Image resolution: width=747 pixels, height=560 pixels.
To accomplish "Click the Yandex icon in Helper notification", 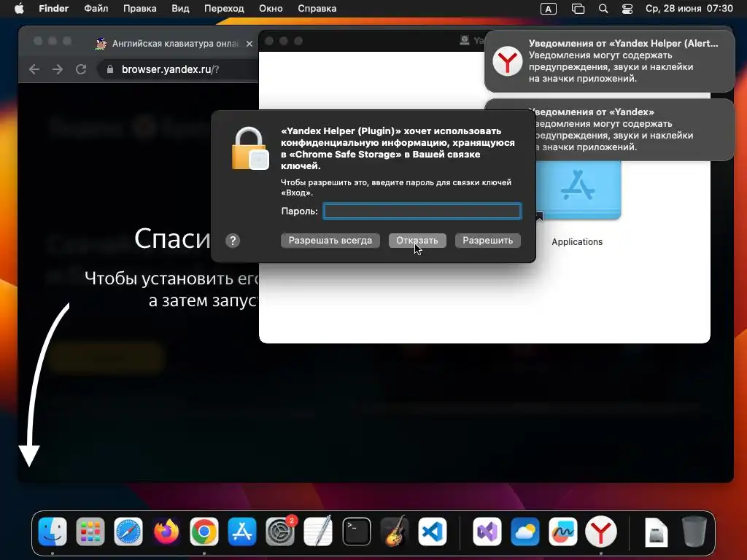I will [x=508, y=61].
